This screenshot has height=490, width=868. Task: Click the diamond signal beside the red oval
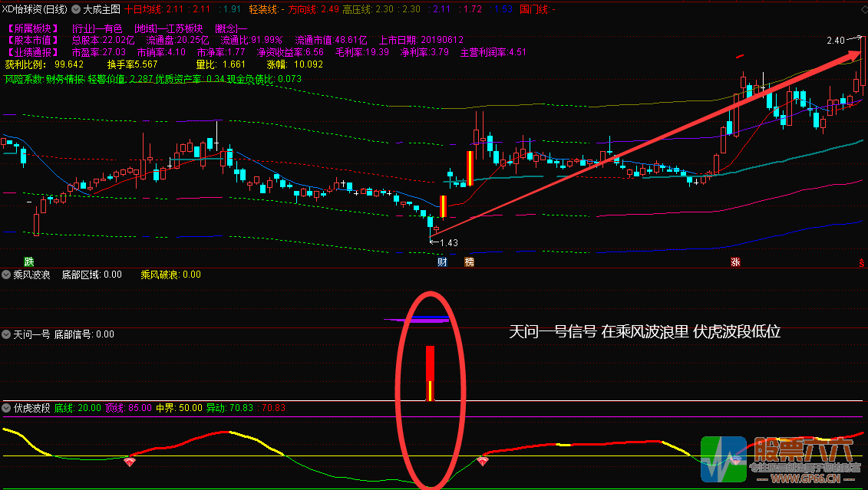(x=482, y=461)
